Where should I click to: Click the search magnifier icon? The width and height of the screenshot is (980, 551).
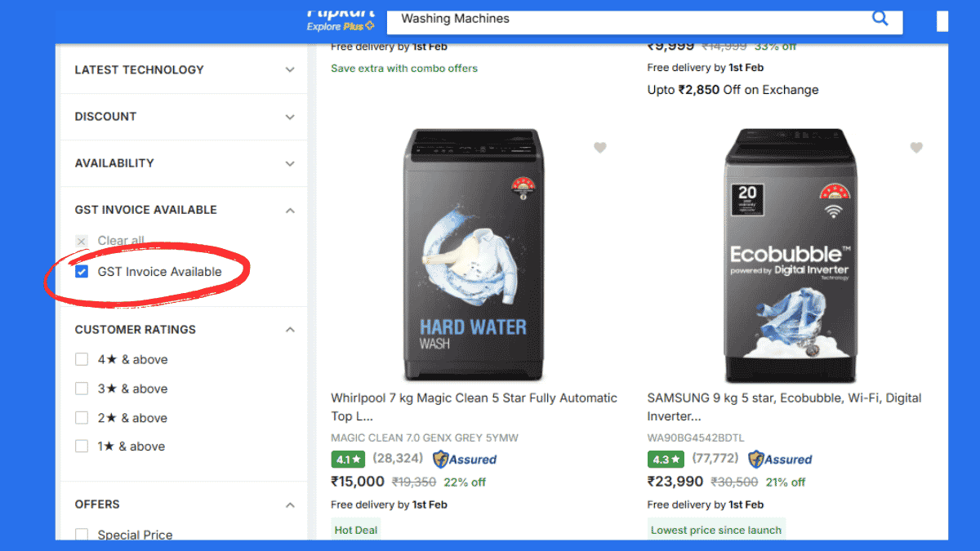(x=880, y=17)
